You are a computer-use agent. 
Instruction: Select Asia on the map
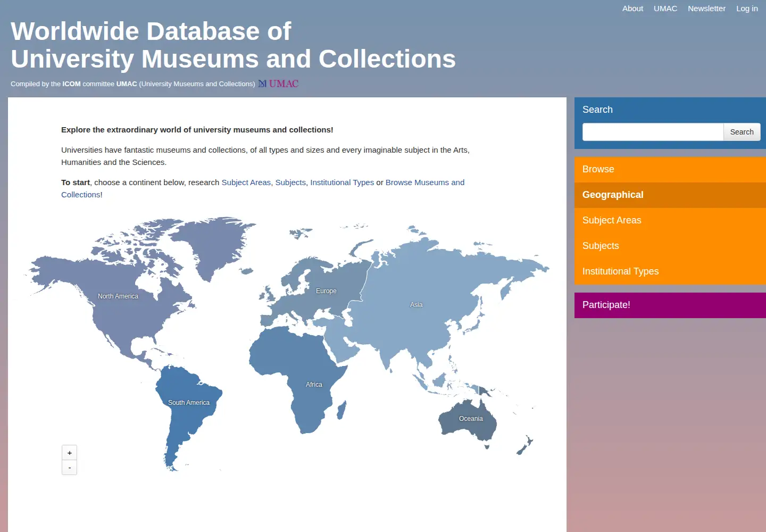pos(416,305)
